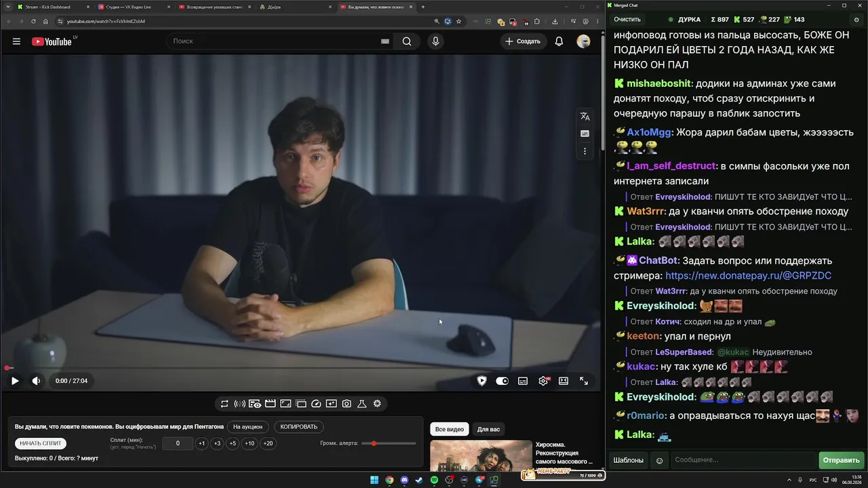The image size is (868, 488).
Task: Open the emoji picker in chat
Action: [659, 460]
